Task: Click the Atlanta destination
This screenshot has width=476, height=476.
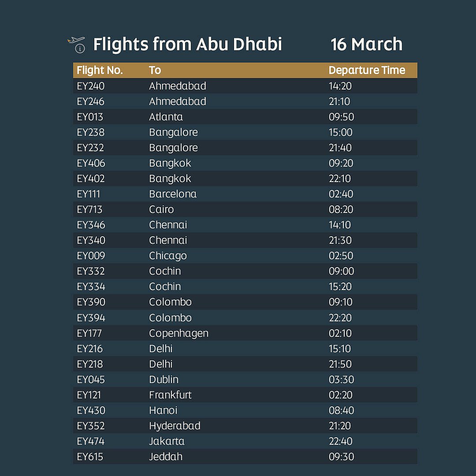Action: tap(166, 117)
